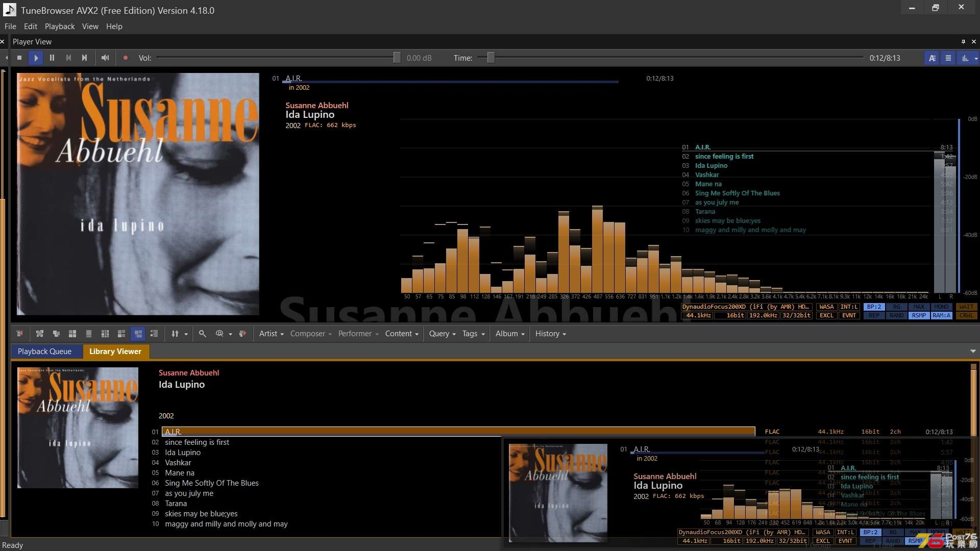Select the four-tile grid view icon

click(72, 334)
